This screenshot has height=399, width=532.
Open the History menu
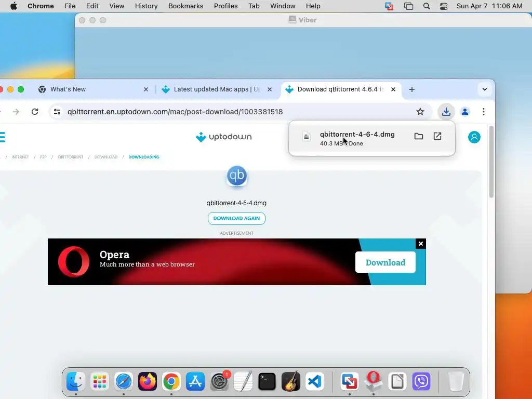click(146, 6)
